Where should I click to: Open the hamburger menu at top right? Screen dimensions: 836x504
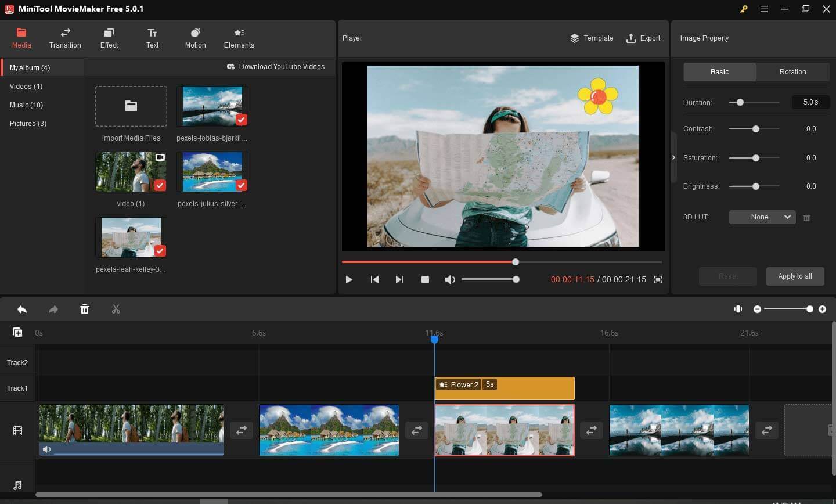coord(764,9)
